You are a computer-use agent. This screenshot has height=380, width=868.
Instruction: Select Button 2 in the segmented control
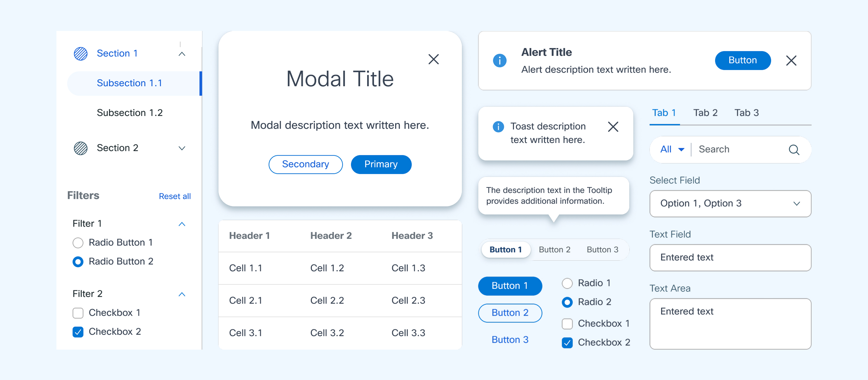tap(554, 249)
